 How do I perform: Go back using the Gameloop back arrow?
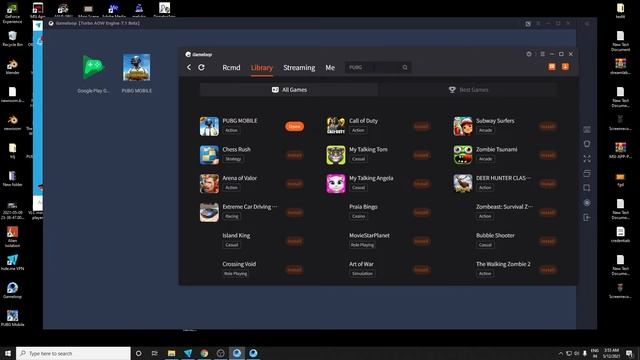pos(189,67)
